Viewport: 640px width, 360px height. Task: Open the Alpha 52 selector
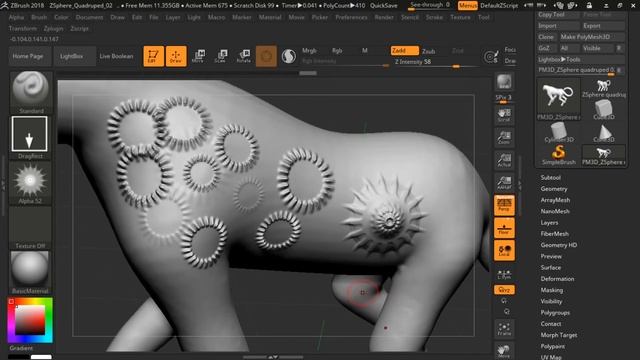pyautogui.click(x=30, y=182)
